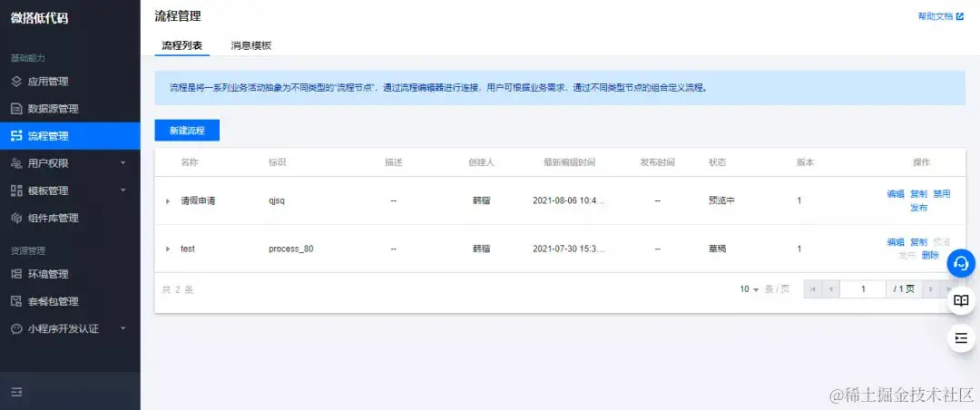Collapse the sidebar with the bottom menu icon
Viewport: 980px width, 410px height.
[x=17, y=392]
